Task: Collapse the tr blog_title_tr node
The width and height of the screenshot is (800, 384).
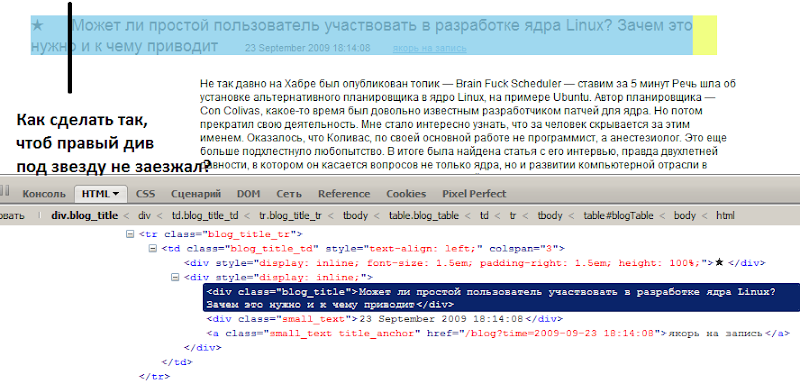Action: click(129, 234)
